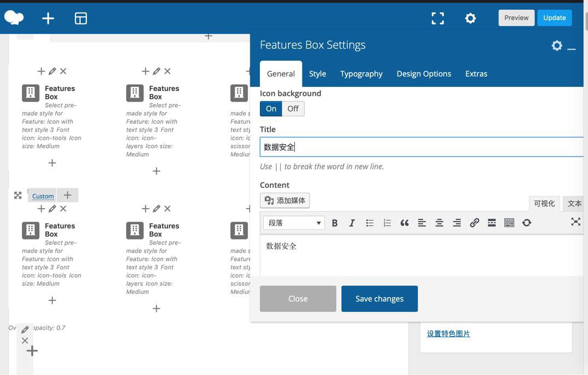Screen dimensions: 588x375
Task: Delete second Features Box in lower row
Action: tap(167, 209)
